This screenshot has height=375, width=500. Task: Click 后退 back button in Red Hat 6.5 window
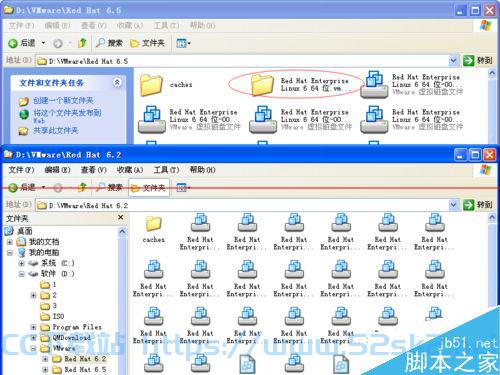(22, 43)
